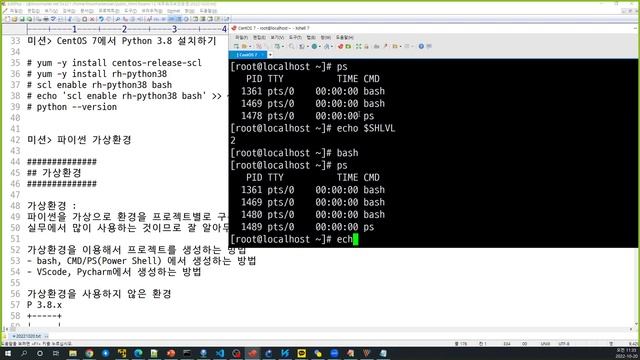
Task: Click the open session folder icon in Xshell
Action: tap(244, 46)
